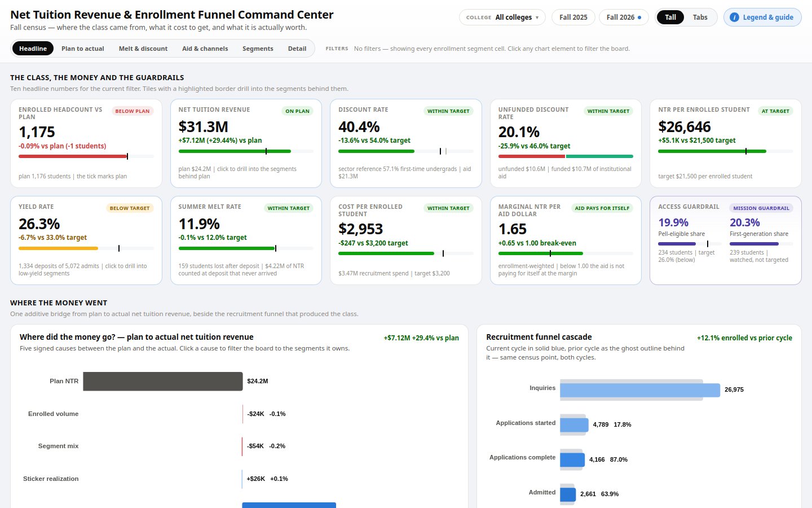Click the AT TARGET status badge
Viewport: 812px width, 508px height.
coord(775,111)
